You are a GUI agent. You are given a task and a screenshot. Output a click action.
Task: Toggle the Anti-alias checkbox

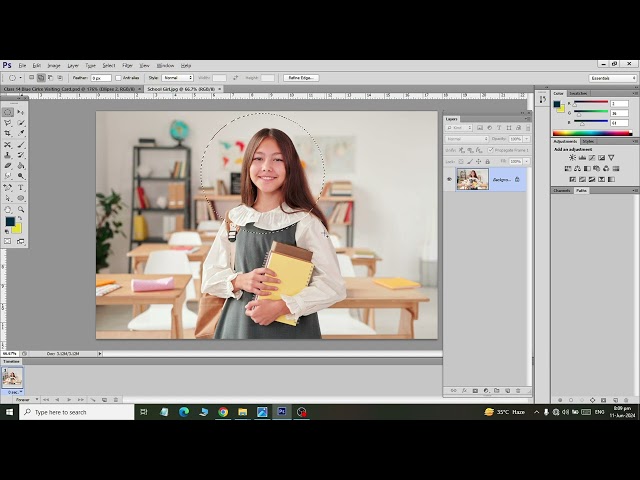point(118,78)
